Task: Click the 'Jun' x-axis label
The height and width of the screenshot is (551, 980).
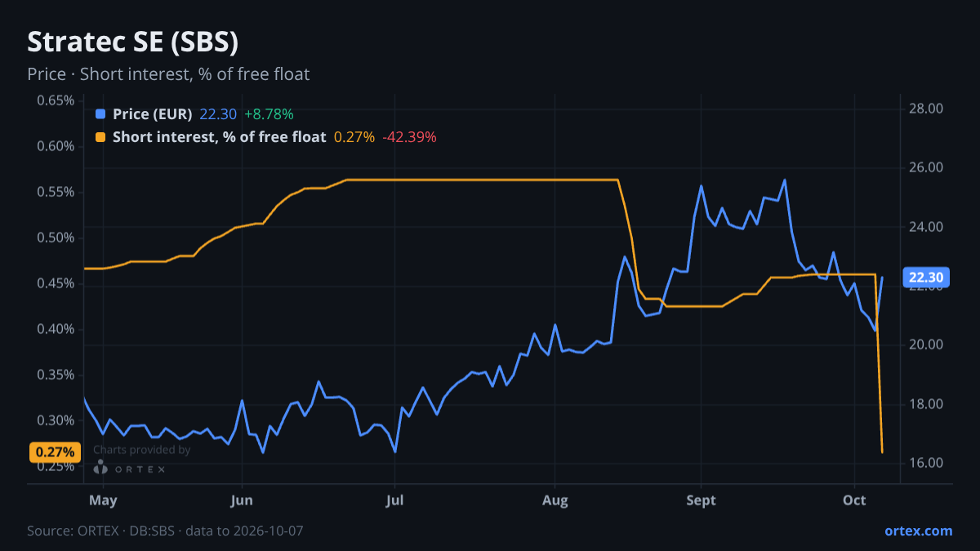Action: [242, 500]
